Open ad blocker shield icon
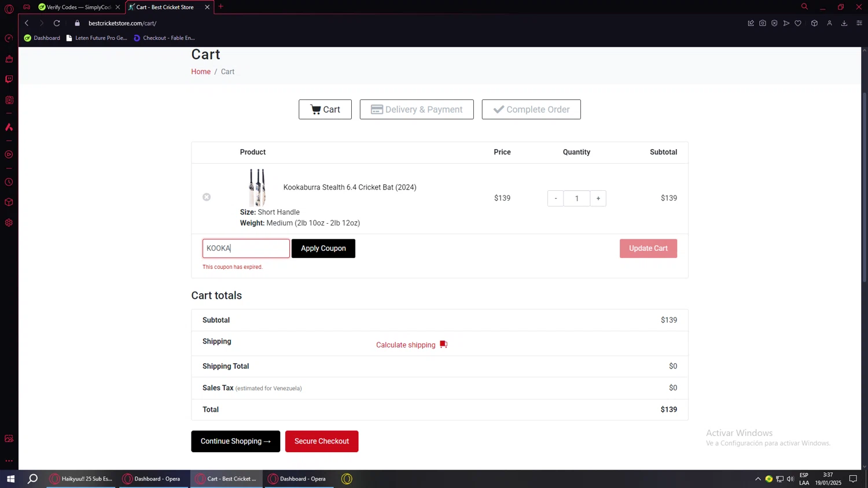 [774, 23]
